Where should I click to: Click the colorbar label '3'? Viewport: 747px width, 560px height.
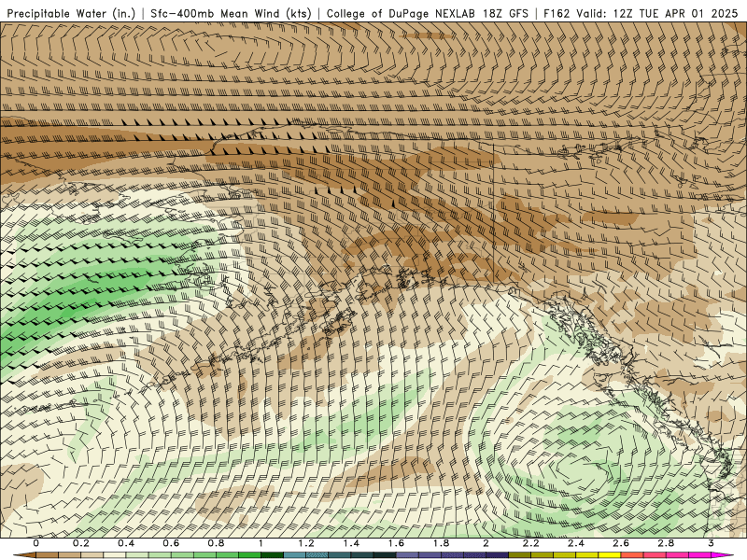(711, 543)
